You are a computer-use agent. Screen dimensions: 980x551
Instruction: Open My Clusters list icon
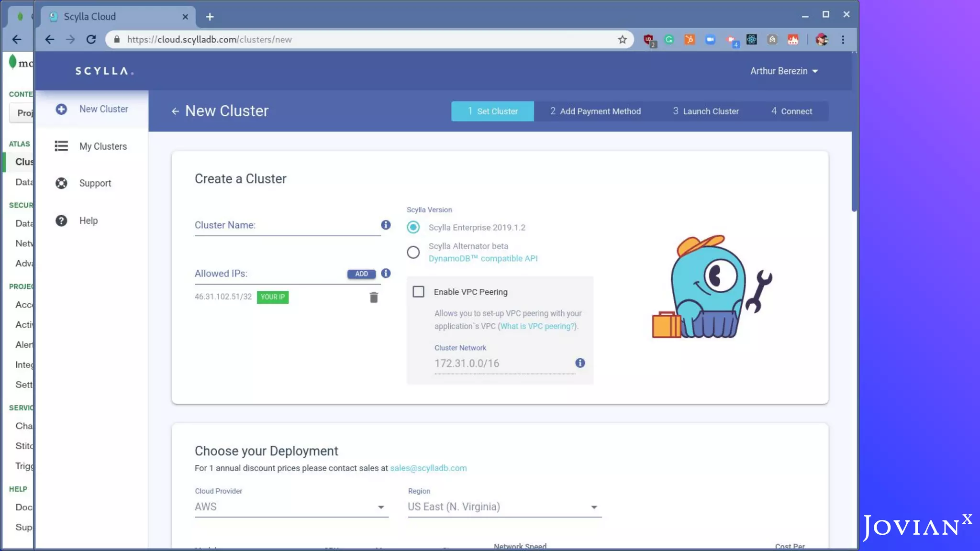click(61, 146)
